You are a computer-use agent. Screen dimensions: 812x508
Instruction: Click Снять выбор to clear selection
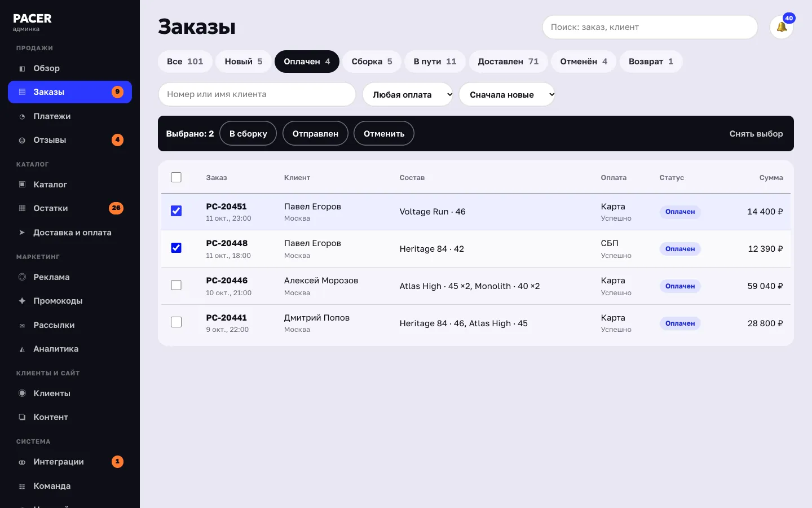click(x=756, y=134)
